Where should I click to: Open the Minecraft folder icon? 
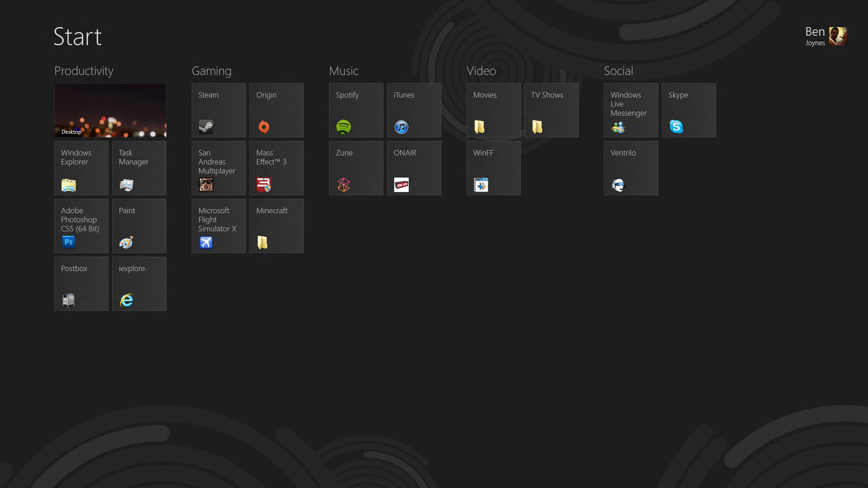pyautogui.click(x=263, y=243)
